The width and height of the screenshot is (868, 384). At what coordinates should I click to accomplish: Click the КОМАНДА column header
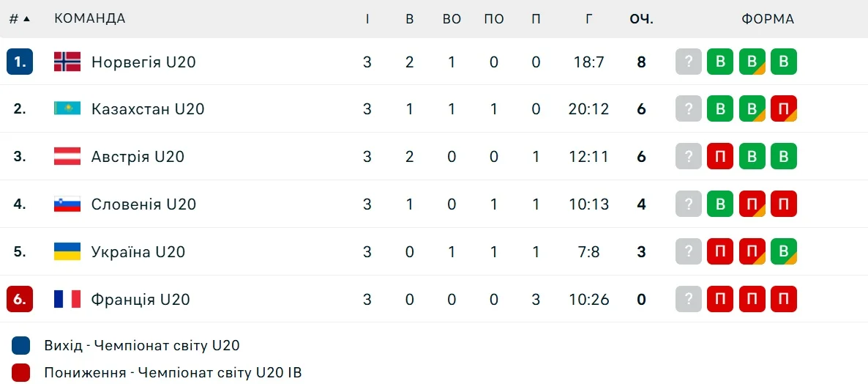point(90,19)
